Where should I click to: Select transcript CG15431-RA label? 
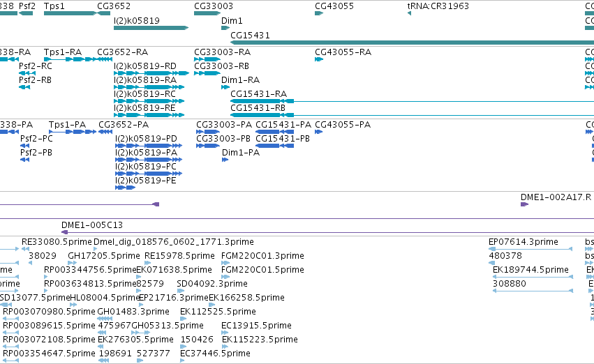pos(258,94)
